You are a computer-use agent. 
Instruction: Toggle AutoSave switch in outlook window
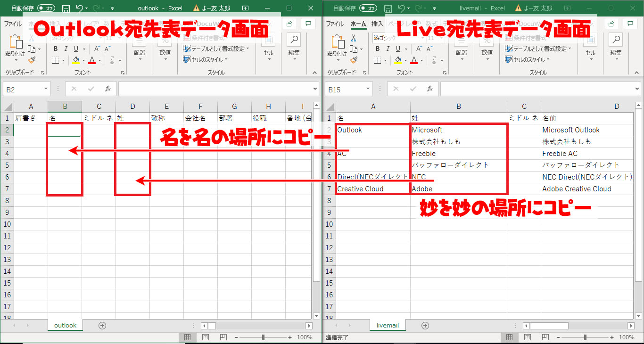[46, 8]
